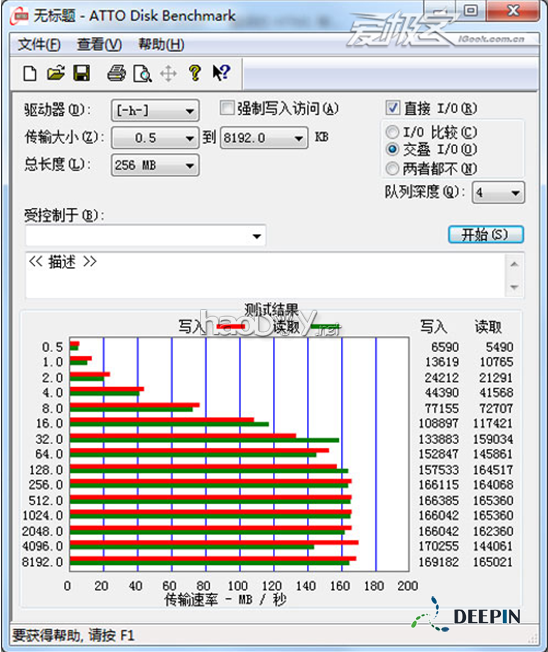The height and width of the screenshot is (652, 548).
Task: Click the description box scroll-down arrow
Action: tap(514, 287)
